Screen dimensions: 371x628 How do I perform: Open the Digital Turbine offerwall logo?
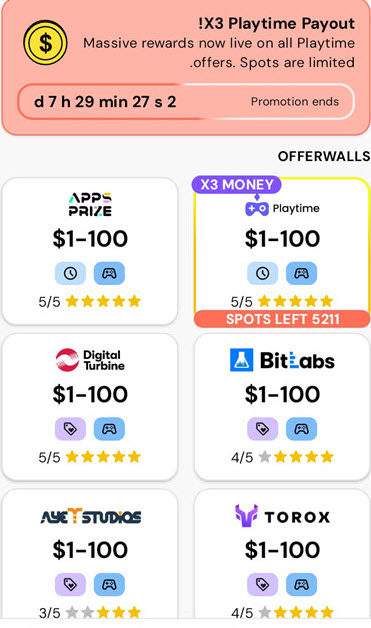90,360
